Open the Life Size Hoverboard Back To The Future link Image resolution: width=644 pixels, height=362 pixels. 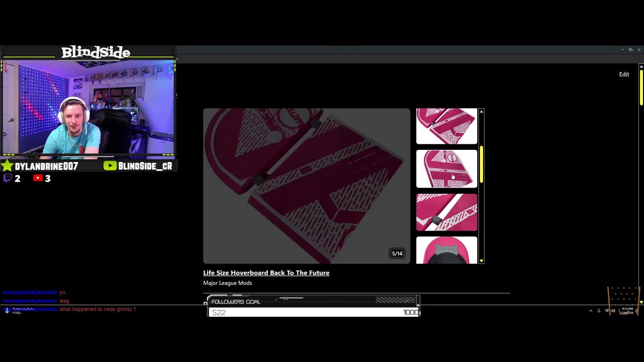266,273
